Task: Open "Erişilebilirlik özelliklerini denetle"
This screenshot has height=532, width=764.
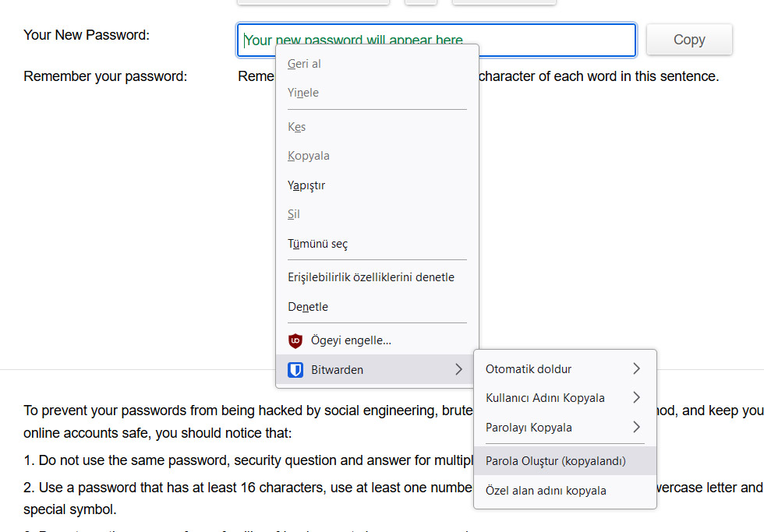Action: coord(370,277)
